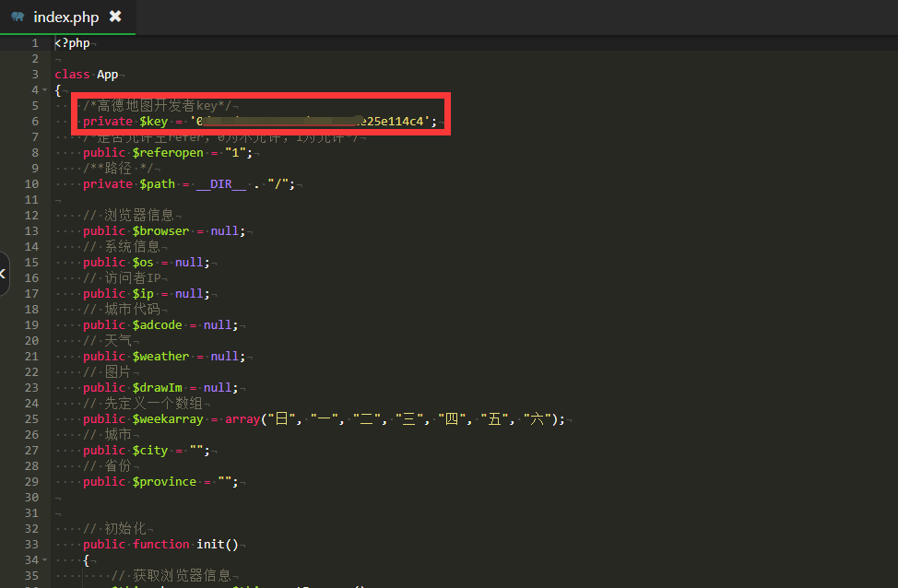The width and height of the screenshot is (898, 588).
Task: Place cursor on $key variable
Action: pyautogui.click(x=153, y=122)
